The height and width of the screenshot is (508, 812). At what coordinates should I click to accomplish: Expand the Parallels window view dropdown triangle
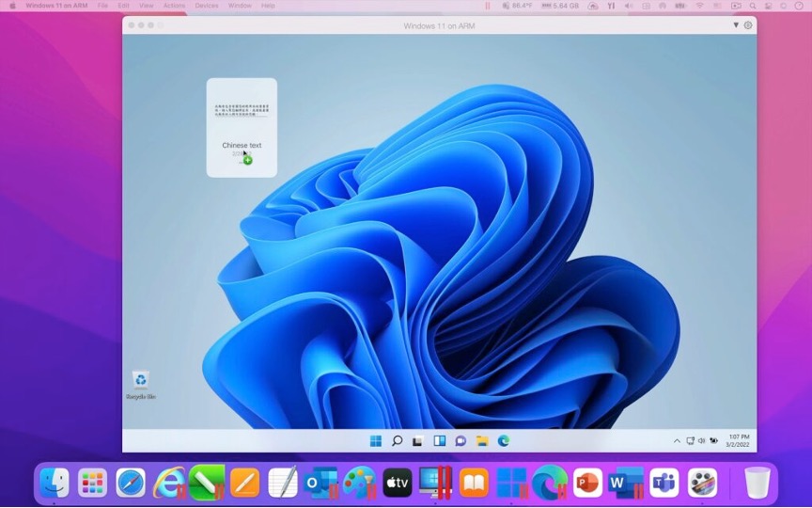point(736,25)
